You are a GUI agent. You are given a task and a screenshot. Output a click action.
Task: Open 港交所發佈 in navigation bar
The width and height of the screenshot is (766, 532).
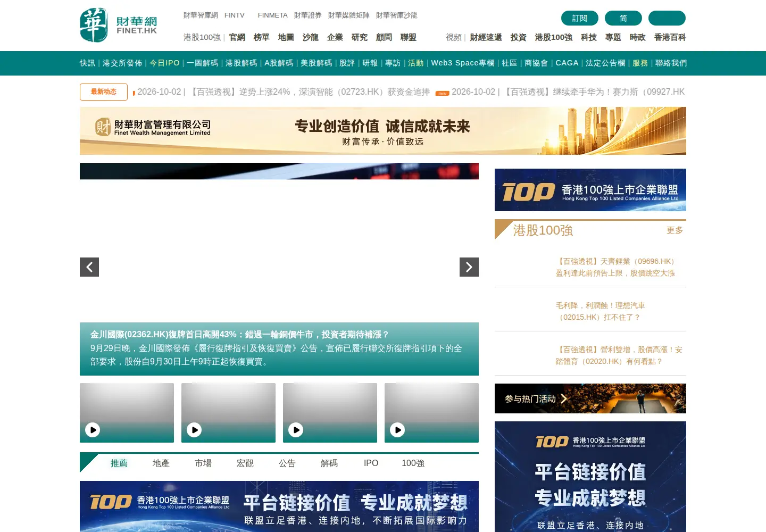(122, 63)
